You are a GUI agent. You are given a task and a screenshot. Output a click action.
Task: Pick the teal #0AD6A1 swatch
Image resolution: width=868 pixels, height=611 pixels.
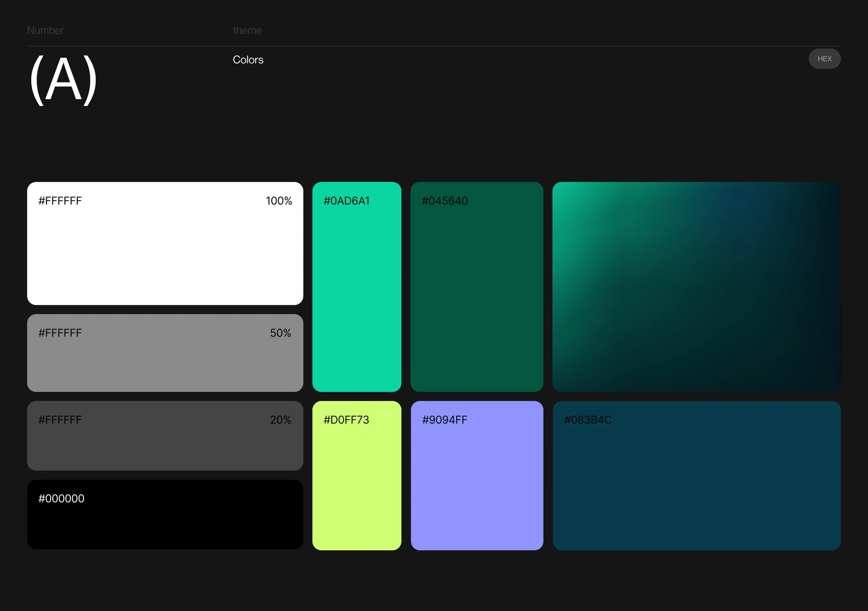357,295
